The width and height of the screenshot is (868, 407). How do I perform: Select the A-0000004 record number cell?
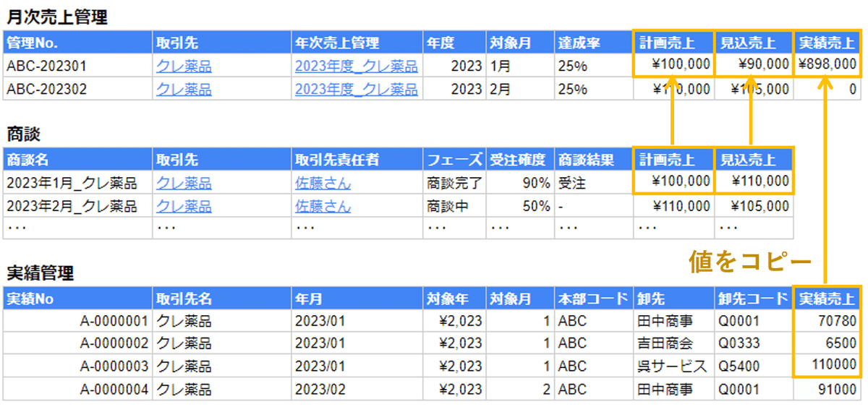coord(78,390)
